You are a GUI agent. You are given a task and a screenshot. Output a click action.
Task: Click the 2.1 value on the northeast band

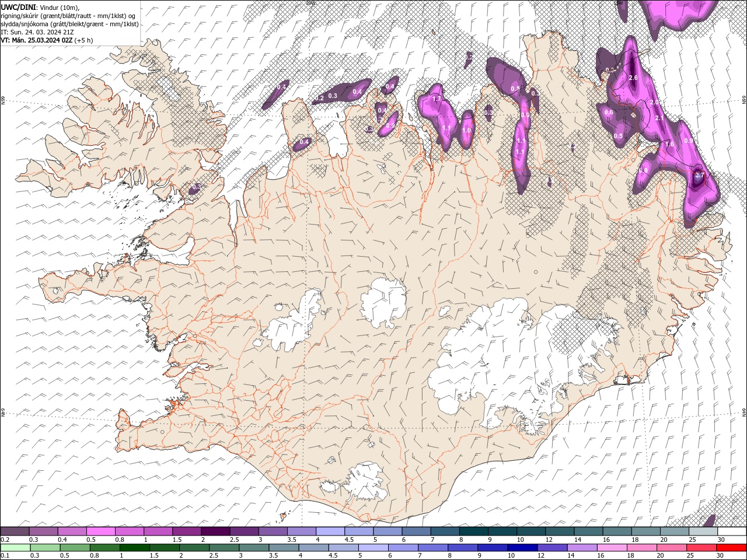[660, 118]
